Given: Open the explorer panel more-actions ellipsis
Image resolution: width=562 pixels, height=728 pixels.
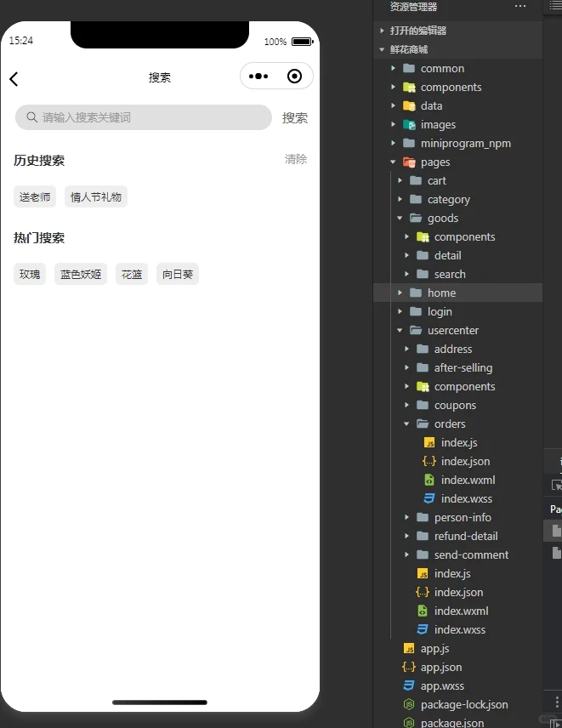Looking at the screenshot, I should click(520, 6).
